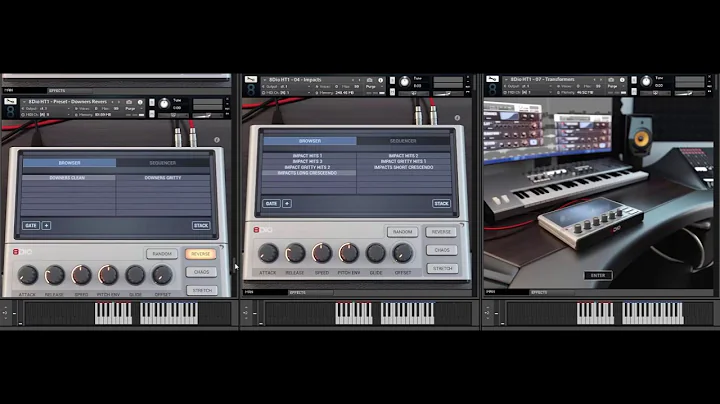Select Impact Gritty Hits 1 in browser

(x=404, y=162)
